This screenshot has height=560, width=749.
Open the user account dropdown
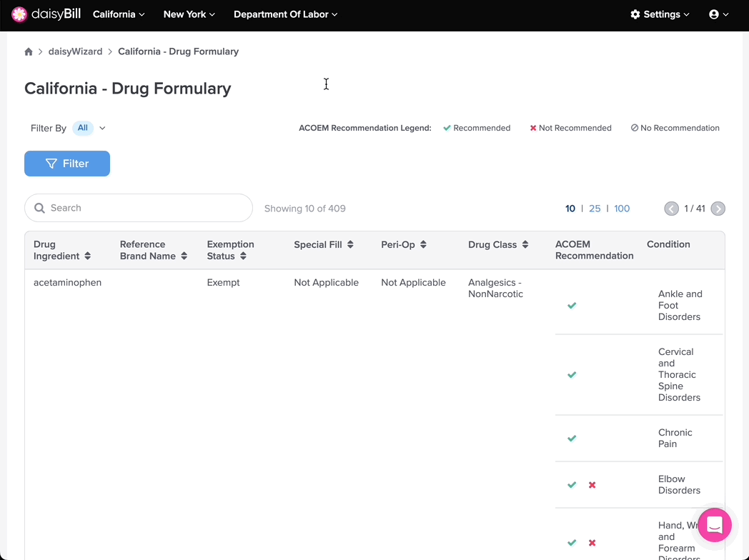click(718, 14)
